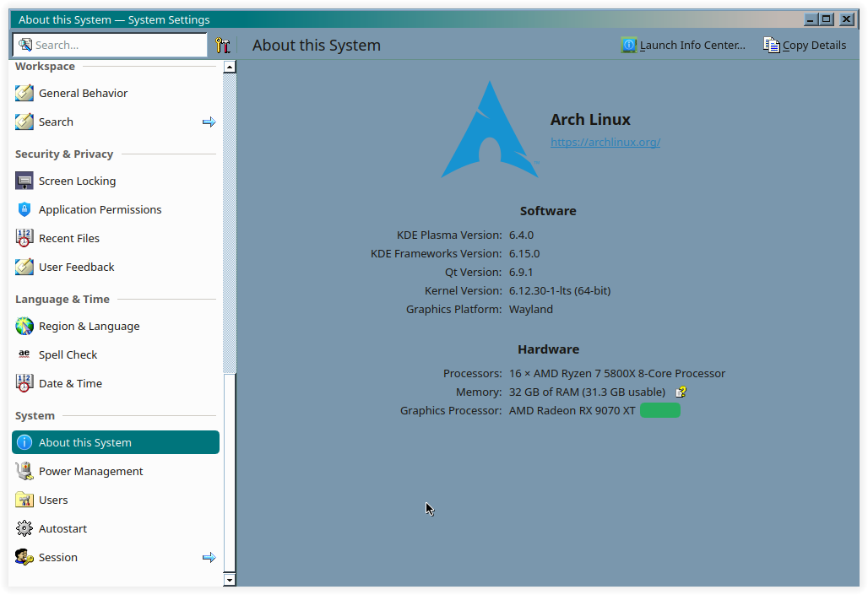Open Screen Locking settings

pyautogui.click(x=116, y=181)
